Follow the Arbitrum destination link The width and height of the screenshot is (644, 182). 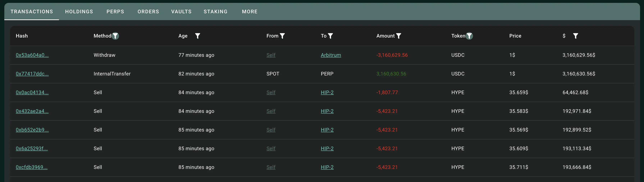(331, 55)
